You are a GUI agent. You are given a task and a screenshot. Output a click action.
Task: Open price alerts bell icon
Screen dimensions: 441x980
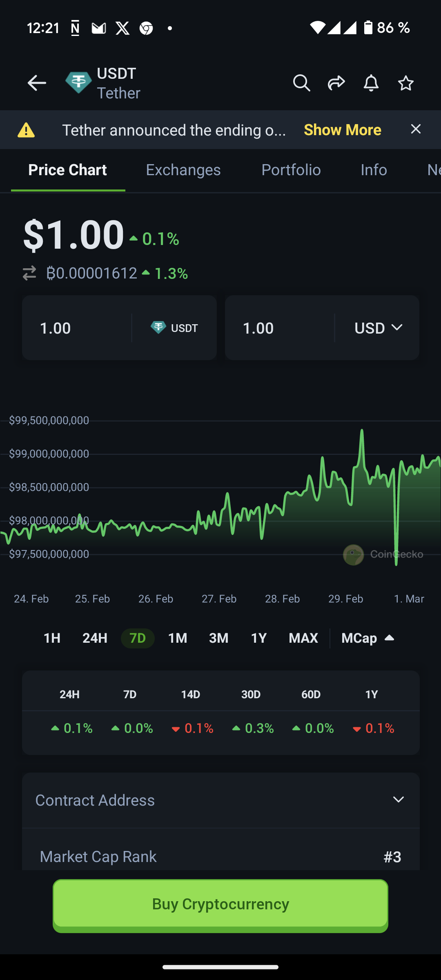[x=371, y=83]
